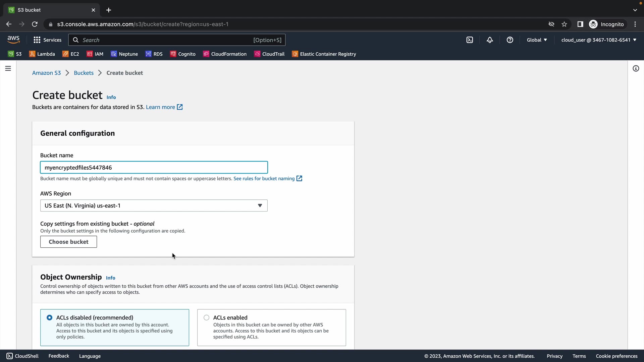Select ACLs disabled (recommended) option
The width and height of the screenshot is (644, 362).
pyautogui.click(x=50, y=317)
